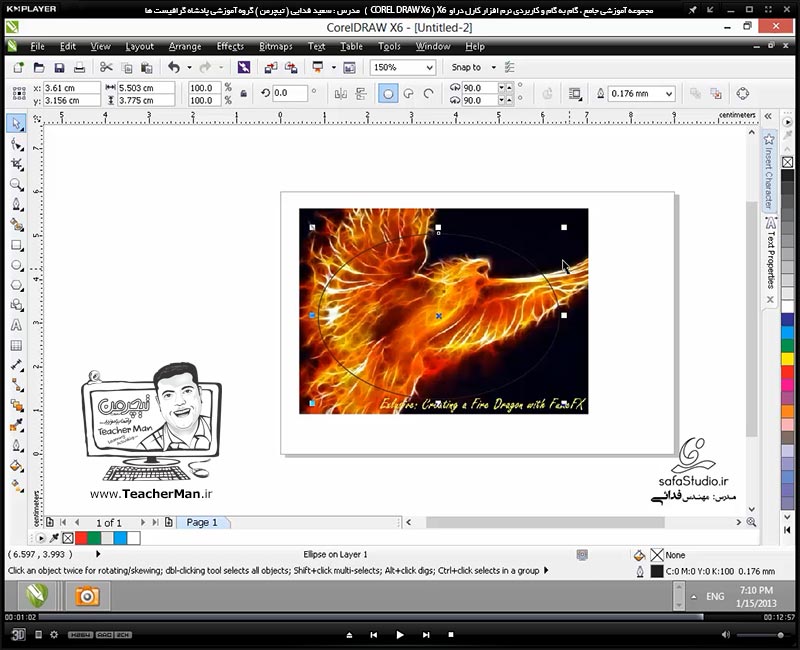The image size is (800, 650).
Task: Click the Export icon
Action: coord(291,67)
